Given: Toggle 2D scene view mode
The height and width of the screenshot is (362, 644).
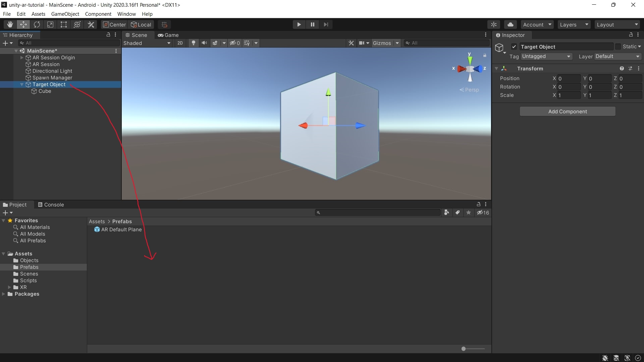Looking at the screenshot, I should click(x=180, y=43).
